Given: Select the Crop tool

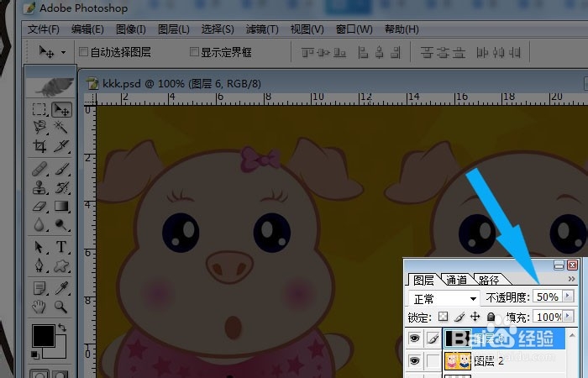Looking at the screenshot, I should 39,146.
